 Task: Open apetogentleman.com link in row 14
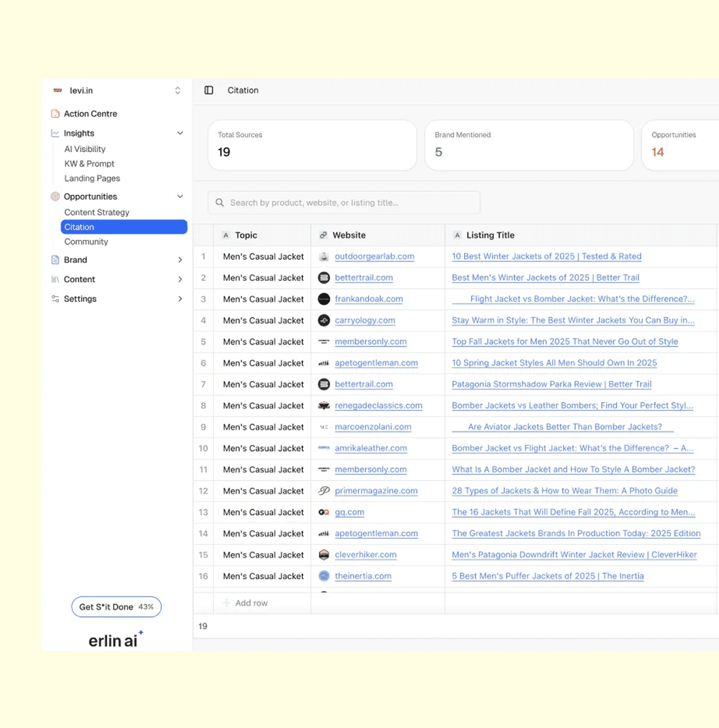376,533
